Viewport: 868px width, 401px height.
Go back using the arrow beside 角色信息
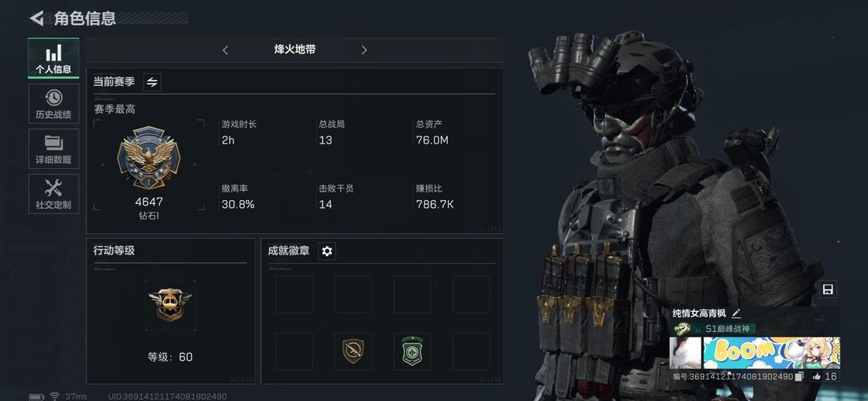click(36, 19)
